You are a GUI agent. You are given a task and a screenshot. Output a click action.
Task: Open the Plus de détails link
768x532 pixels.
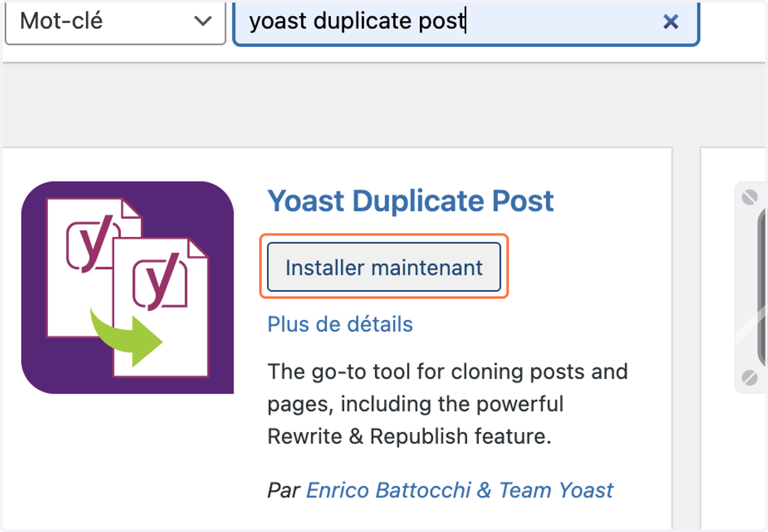coord(340,324)
